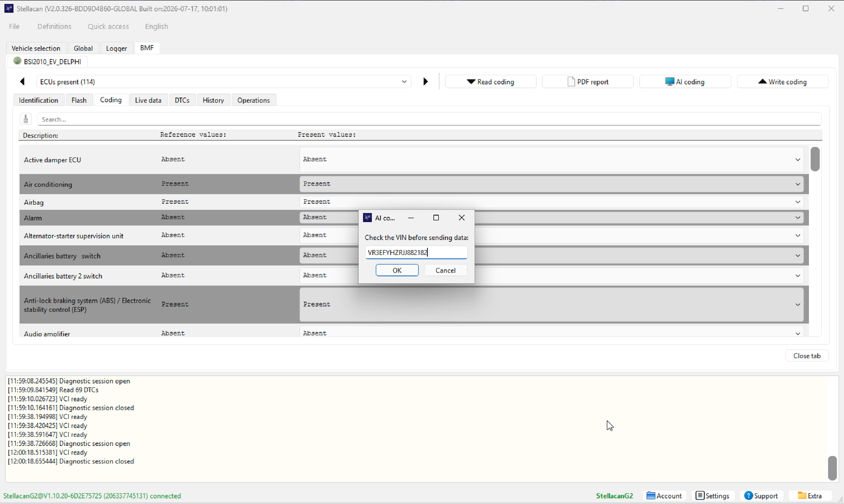This screenshot has height=504, width=844.
Task: Switch to the Global tab
Action: 83,48
